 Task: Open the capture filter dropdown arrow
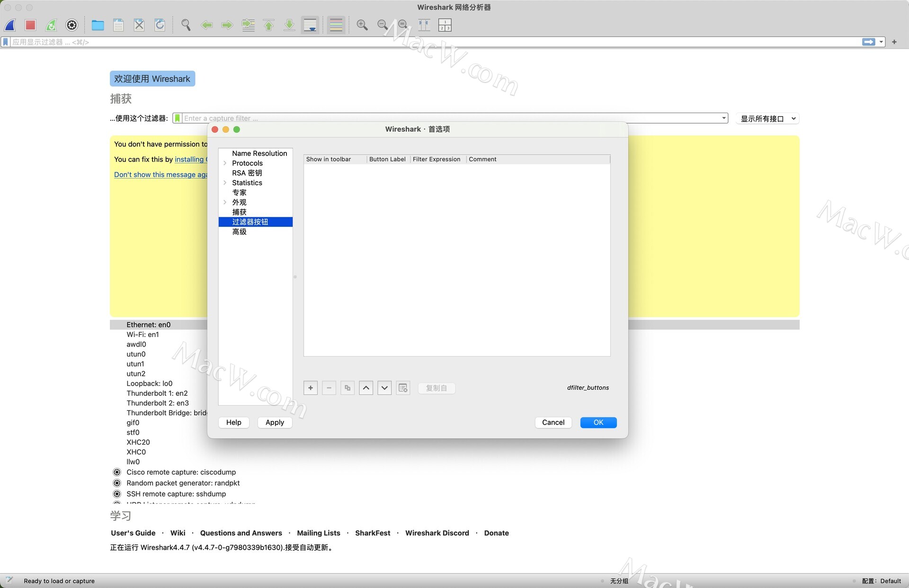pyautogui.click(x=724, y=118)
